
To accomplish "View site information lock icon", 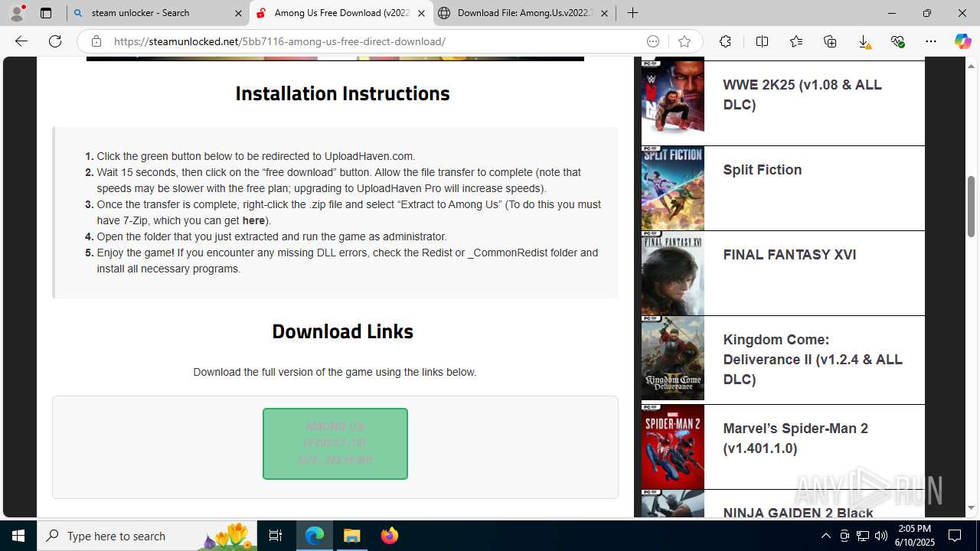I will [x=96, y=41].
